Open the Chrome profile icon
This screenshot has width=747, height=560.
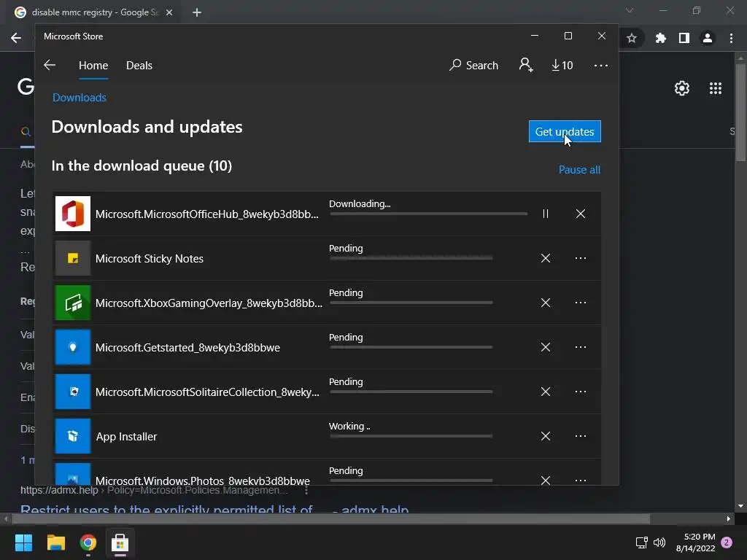tap(708, 38)
